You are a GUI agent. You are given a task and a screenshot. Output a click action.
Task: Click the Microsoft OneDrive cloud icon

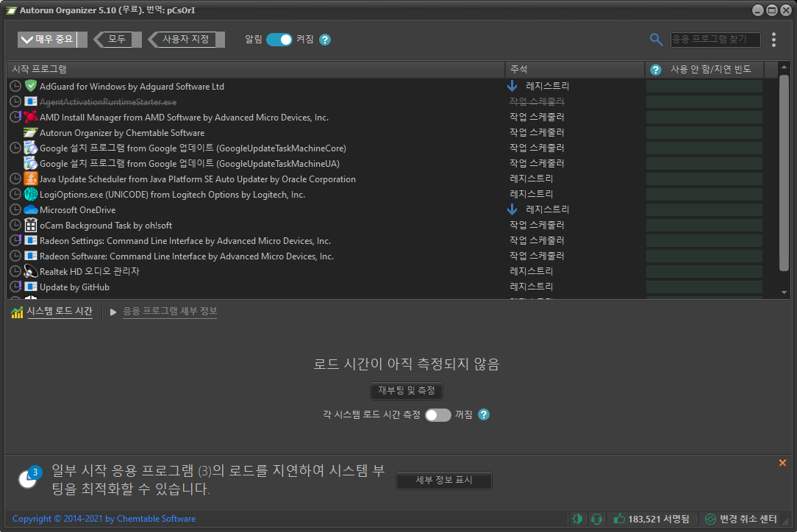[x=31, y=210]
